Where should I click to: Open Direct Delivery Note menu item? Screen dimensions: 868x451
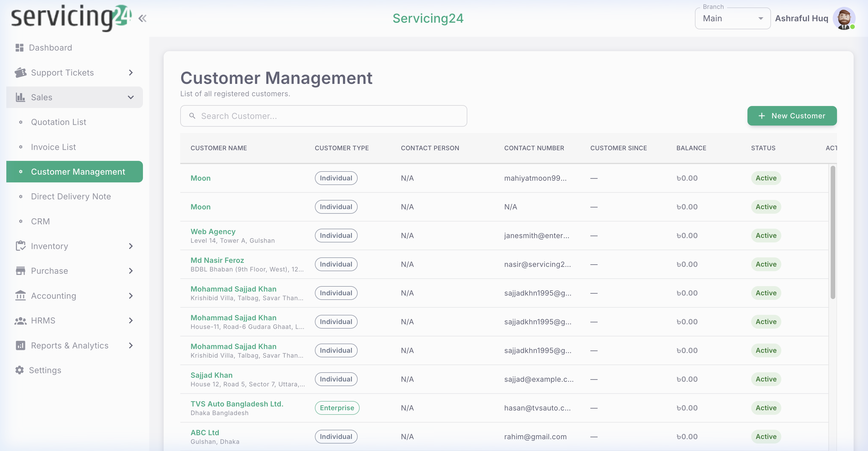(x=74, y=196)
